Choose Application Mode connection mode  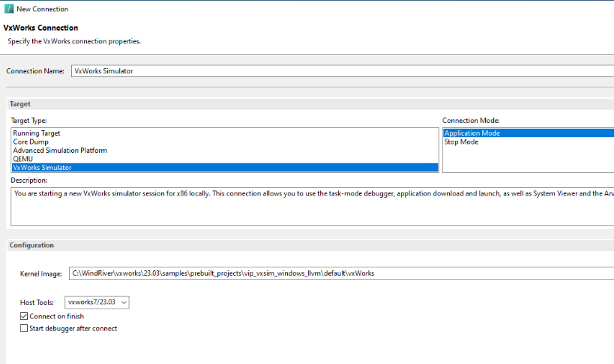(x=472, y=133)
